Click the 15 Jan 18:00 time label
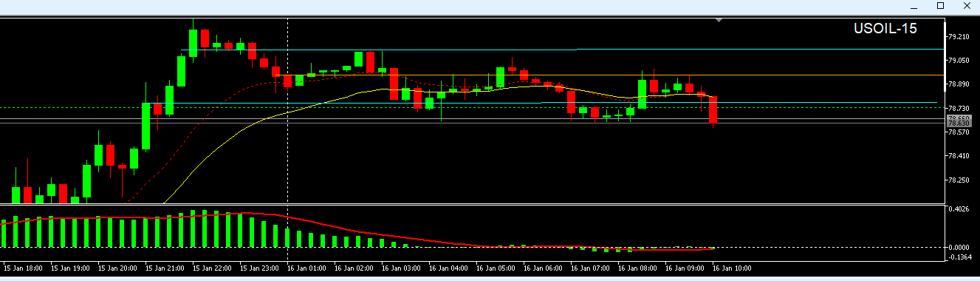 pyautogui.click(x=23, y=268)
